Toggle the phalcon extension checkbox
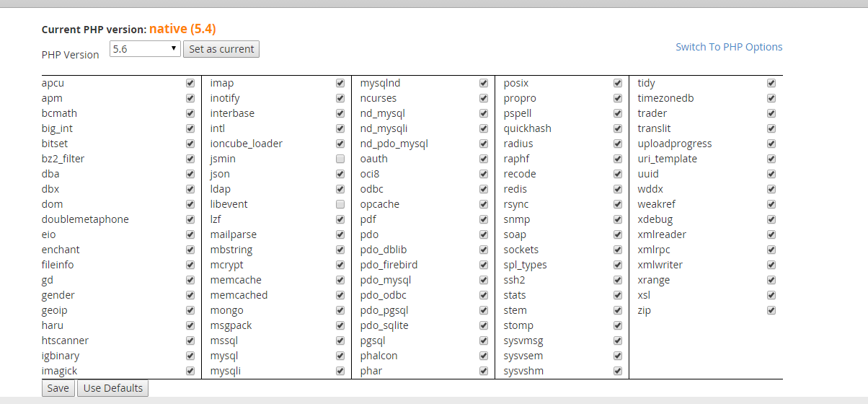The height and width of the screenshot is (404, 868). pos(484,356)
